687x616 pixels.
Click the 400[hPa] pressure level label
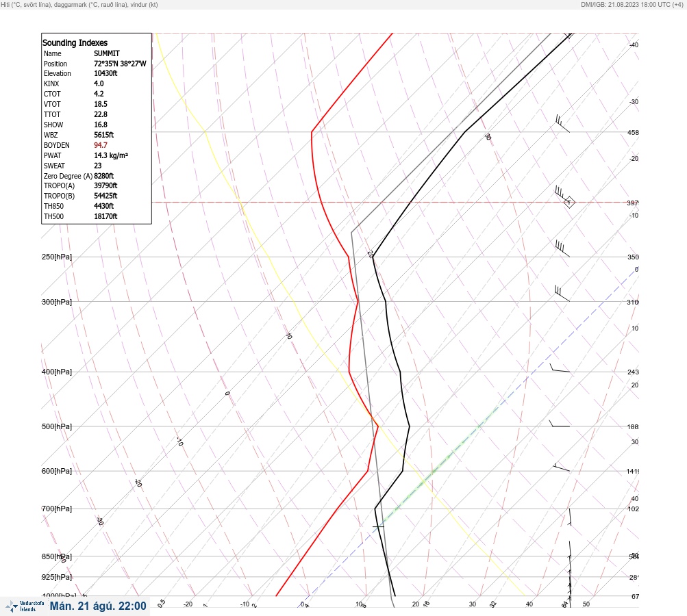pyautogui.click(x=57, y=372)
